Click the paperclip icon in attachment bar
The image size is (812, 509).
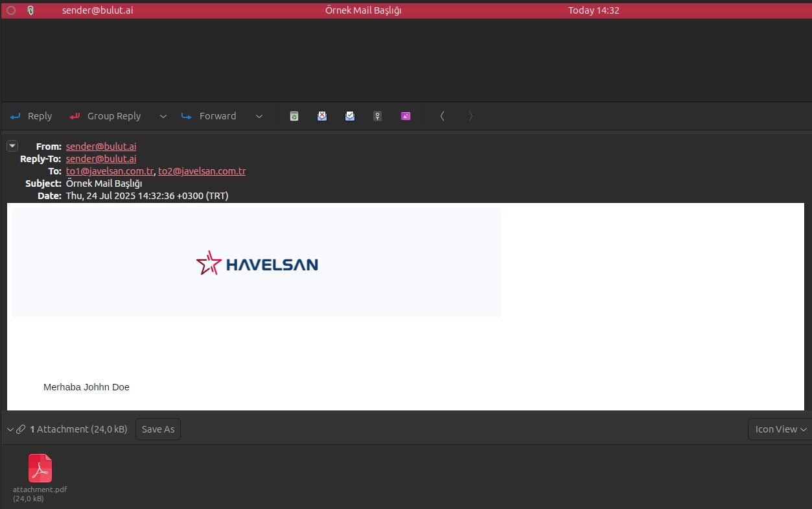21,429
